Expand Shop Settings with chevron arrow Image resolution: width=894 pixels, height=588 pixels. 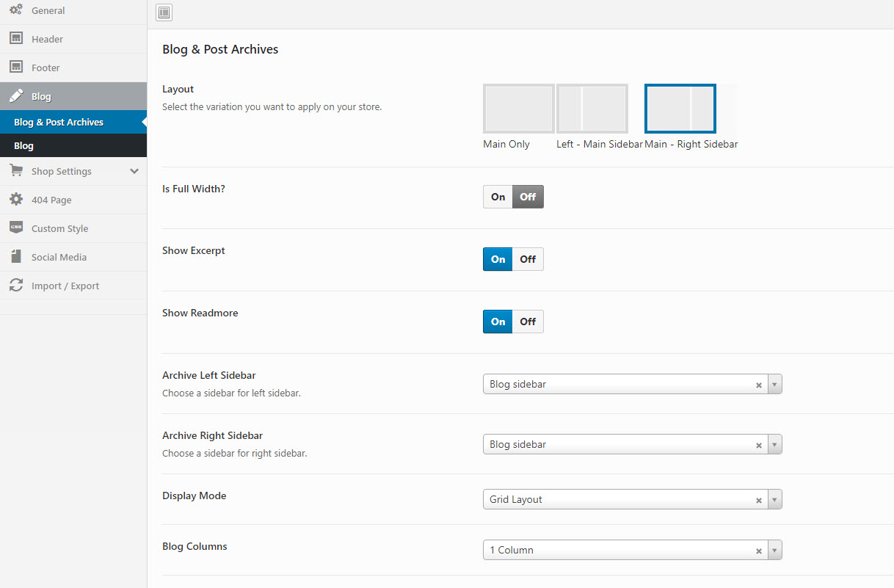(x=134, y=171)
